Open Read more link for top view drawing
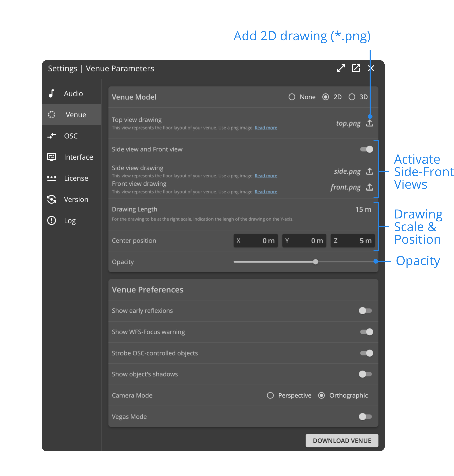Viewport: 454px width, 476px height. point(266,128)
